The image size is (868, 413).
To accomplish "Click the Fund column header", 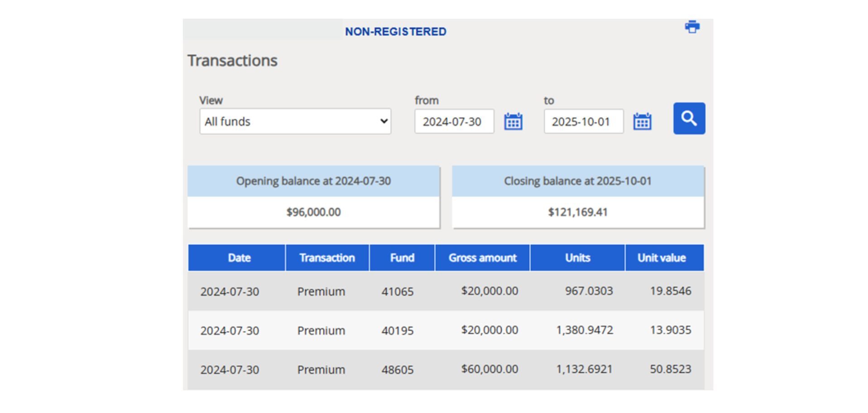I will [x=402, y=258].
